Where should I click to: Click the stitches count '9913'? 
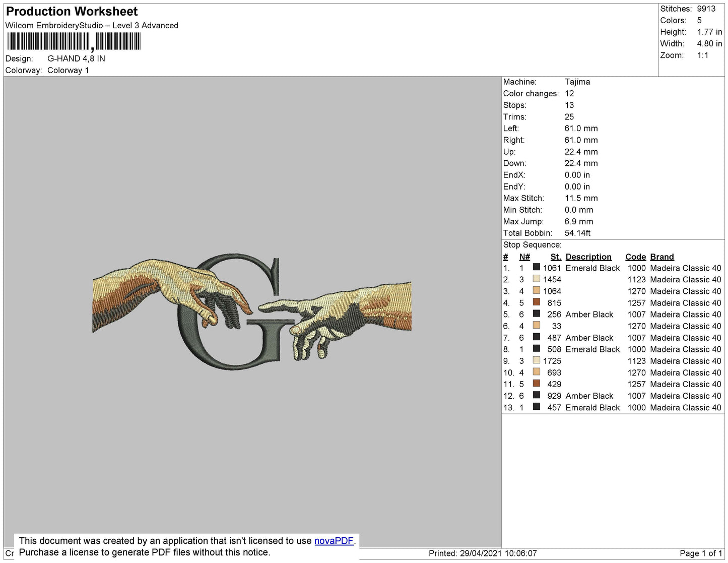(706, 9)
